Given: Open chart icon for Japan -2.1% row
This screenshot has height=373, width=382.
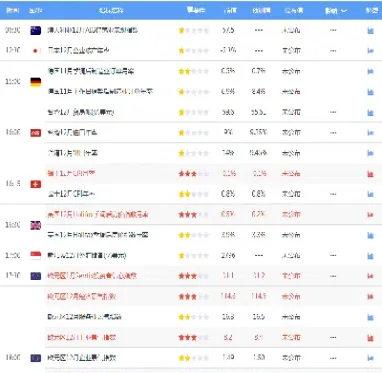Looking at the screenshot, I should [x=370, y=51].
